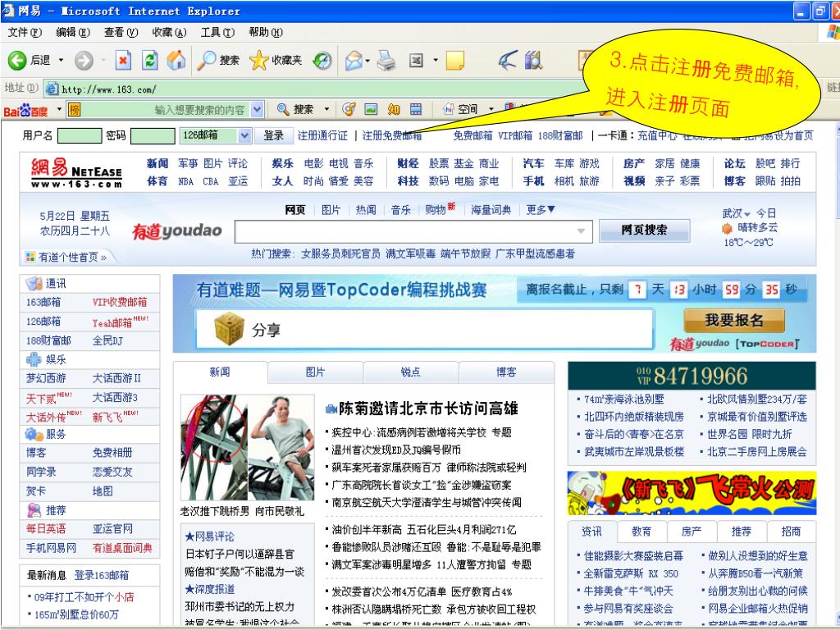This screenshot has width=840, height=630.
Task: Click the 注册免费邮箱 link
Action: point(392,135)
